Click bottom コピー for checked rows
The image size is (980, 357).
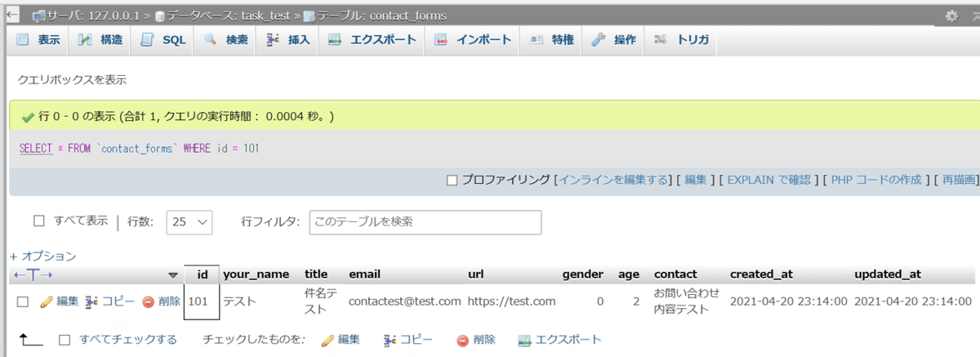408,340
